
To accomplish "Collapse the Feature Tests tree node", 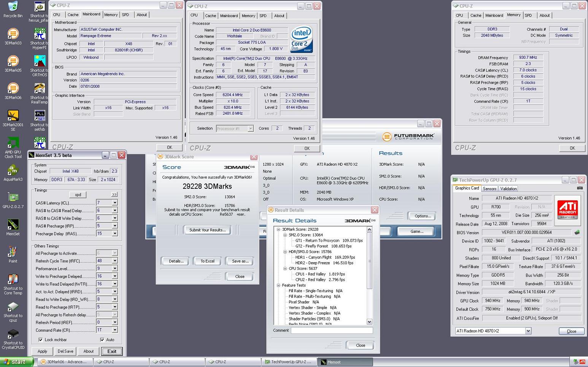I will [278, 285].
